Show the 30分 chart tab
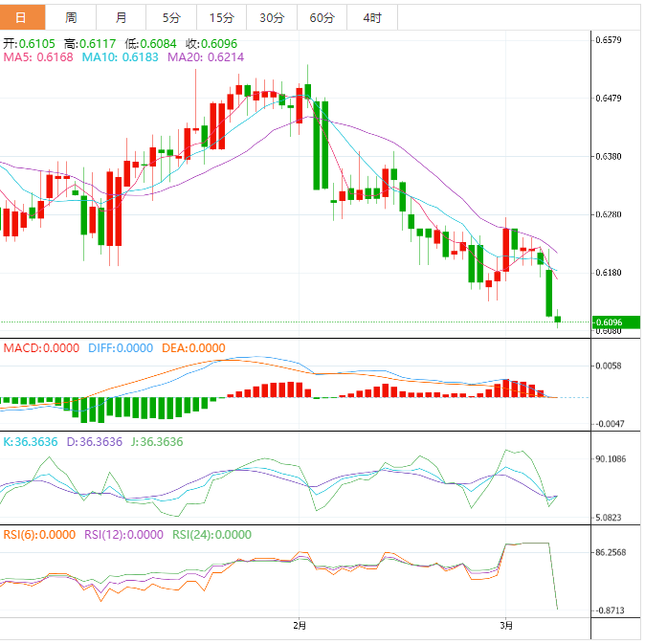This screenshot has width=645, height=644. pos(271,18)
